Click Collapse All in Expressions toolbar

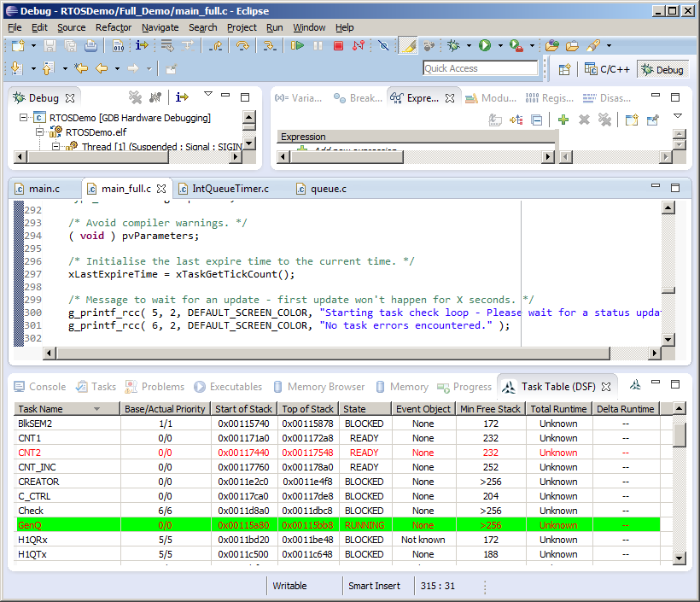(x=537, y=120)
